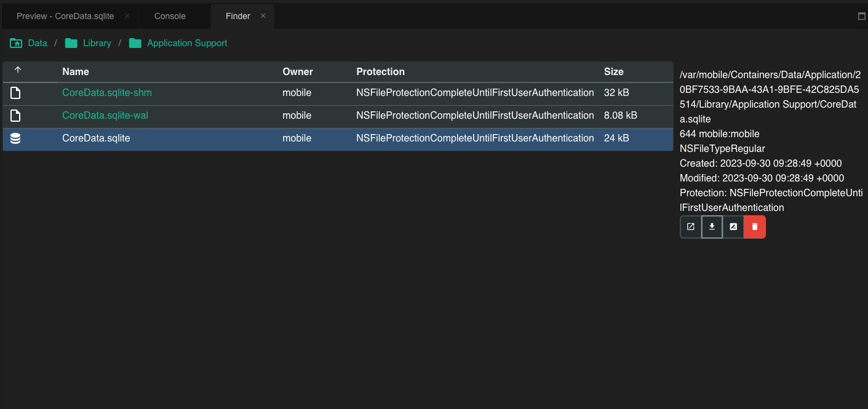The image size is (868, 409).
Task: Click file icon beside CoreData.sqlite-shm
Action: [16, 93]
